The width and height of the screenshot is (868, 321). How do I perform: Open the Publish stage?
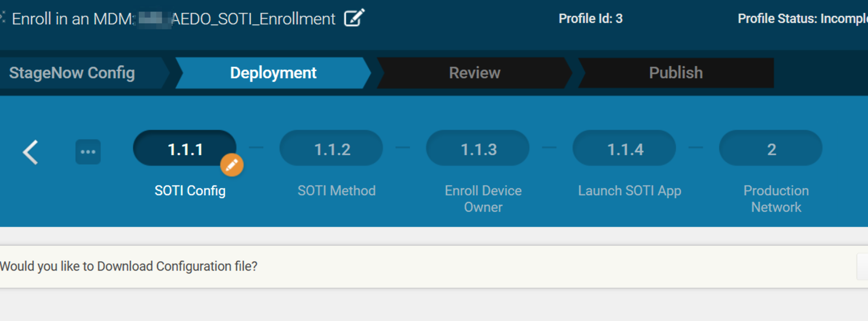click(676, 73)
